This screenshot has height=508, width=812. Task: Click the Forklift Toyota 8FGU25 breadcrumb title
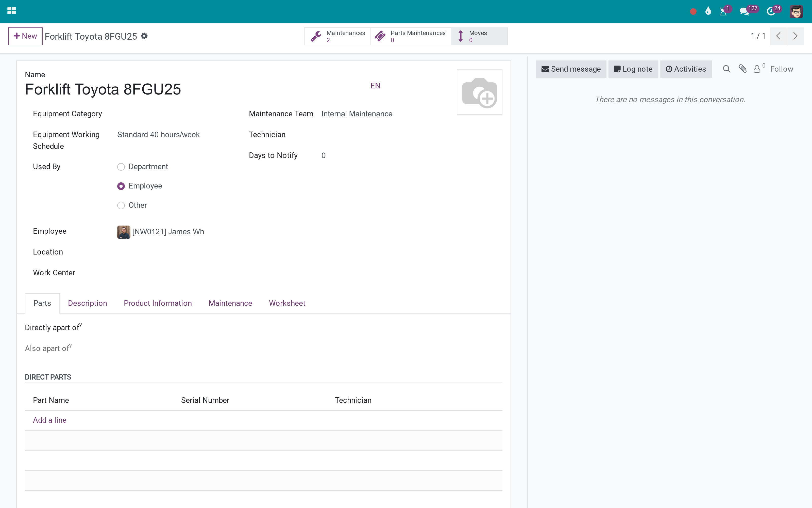pos(91,36)
